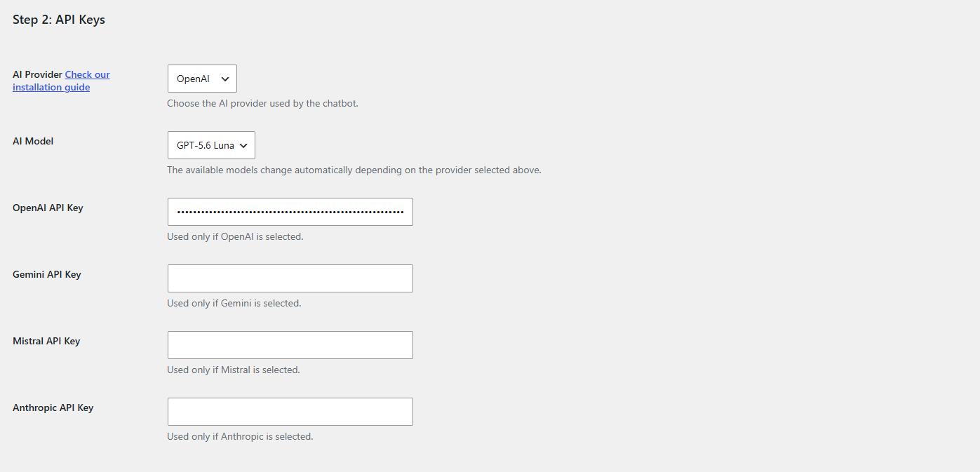The height and width of the screenshot is (472, 980).
Task: Click the 'Anthropic API Key' field label
Action: point(53,407)
